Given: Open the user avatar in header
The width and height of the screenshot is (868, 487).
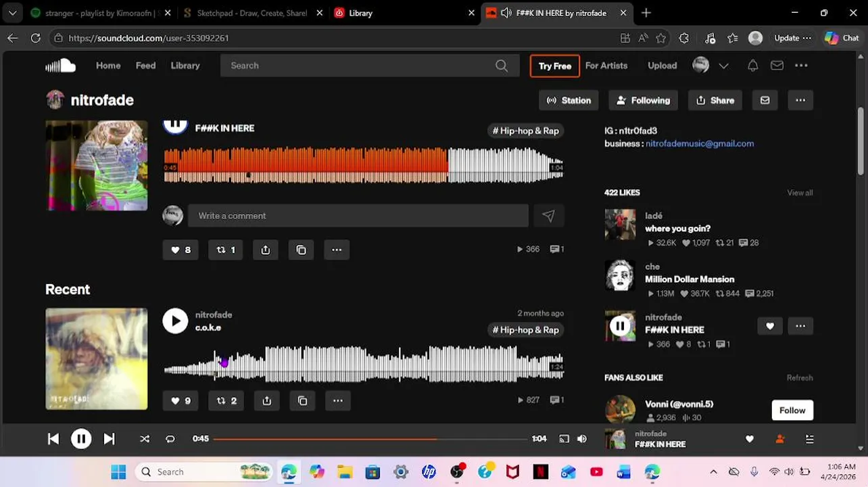Looking at the screenshot, I should point(701,66).
